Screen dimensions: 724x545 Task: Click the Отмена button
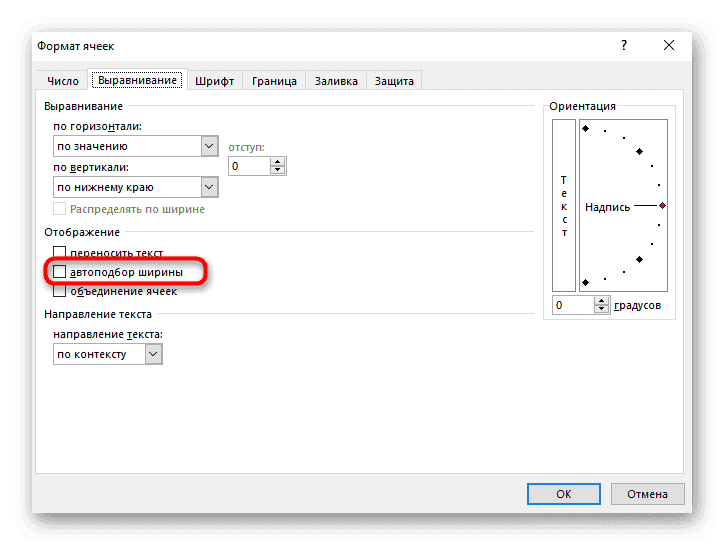click(649, 493)
